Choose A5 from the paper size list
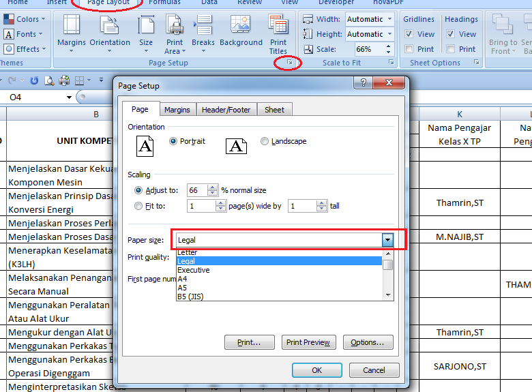Screen dimensions: 532x392 (x=279, y=288)
